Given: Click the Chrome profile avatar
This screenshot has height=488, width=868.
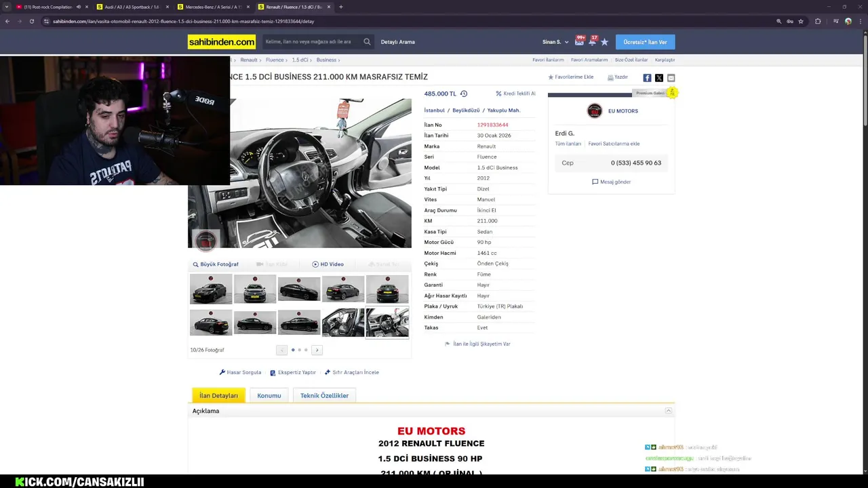Looking at the screenshot, I should coord(848,21).
